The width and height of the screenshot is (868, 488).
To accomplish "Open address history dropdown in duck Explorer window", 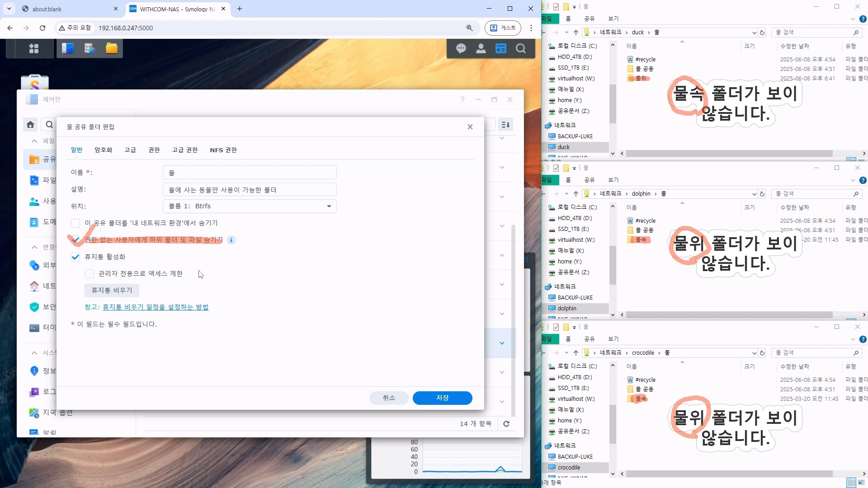I will (754, 33).
